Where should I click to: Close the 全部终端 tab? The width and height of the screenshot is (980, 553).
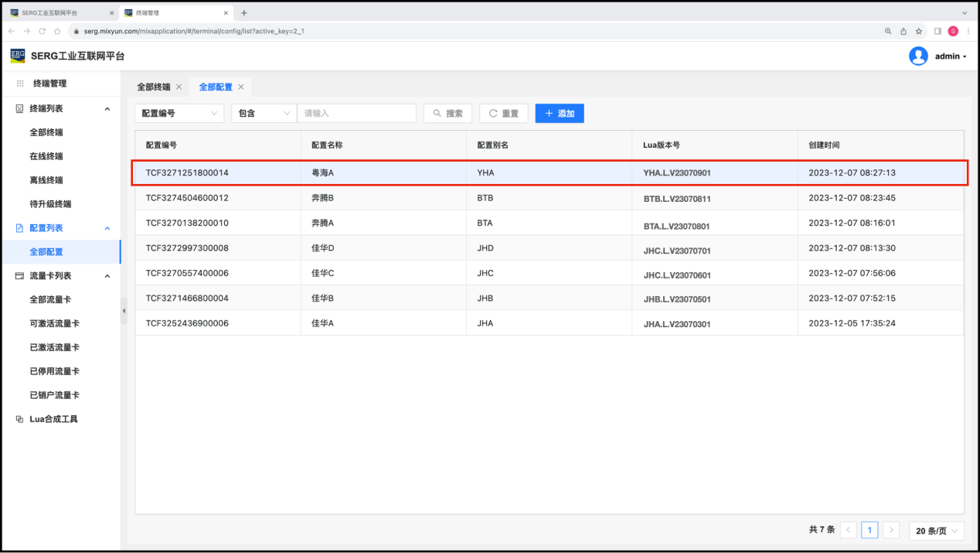point(179,87)
